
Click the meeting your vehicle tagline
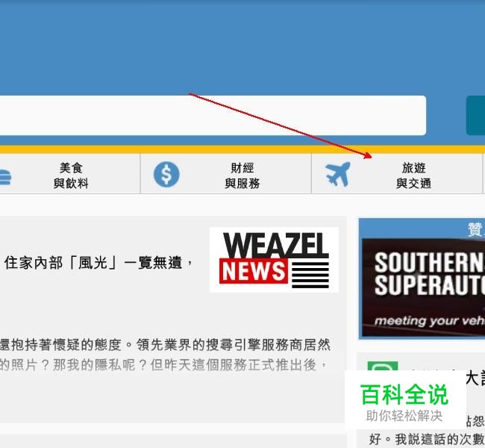430,321
